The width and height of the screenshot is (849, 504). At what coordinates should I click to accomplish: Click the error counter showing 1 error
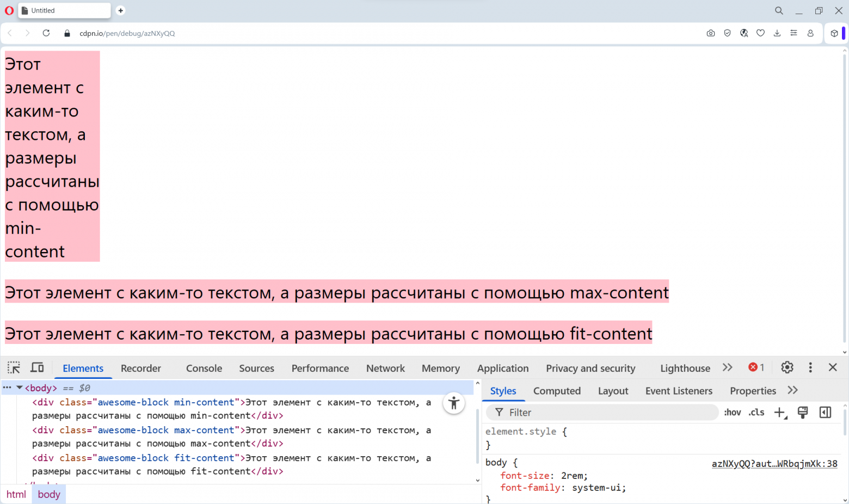(x=756, y=367)
